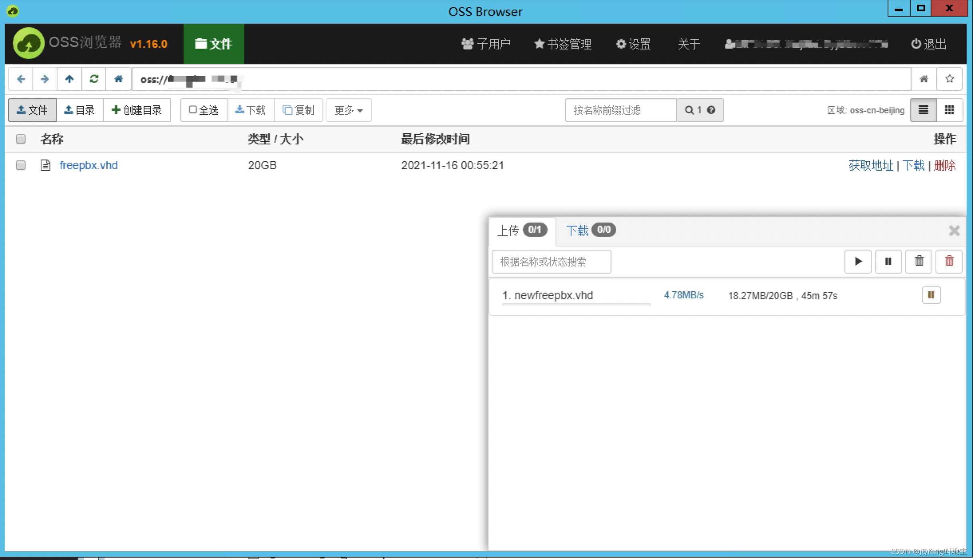Click the 最后修改时间 column header
This screenshot has width=973, height=560.
point(435,139)
